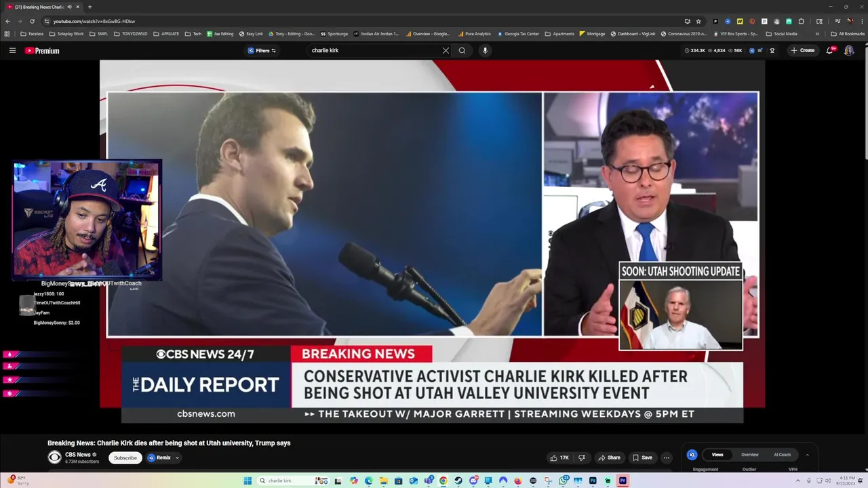This screenshot has height=488, width=868.
Task: Open the Social Media bookmarks folder
Action: pos(781,34)
